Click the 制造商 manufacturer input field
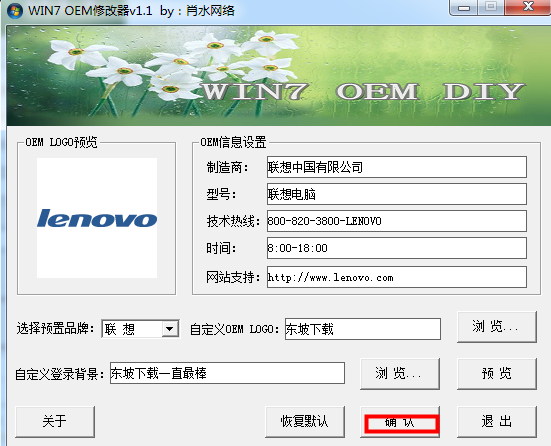The width and height of the screenshot is (551, 446). (x=397, y=167)
